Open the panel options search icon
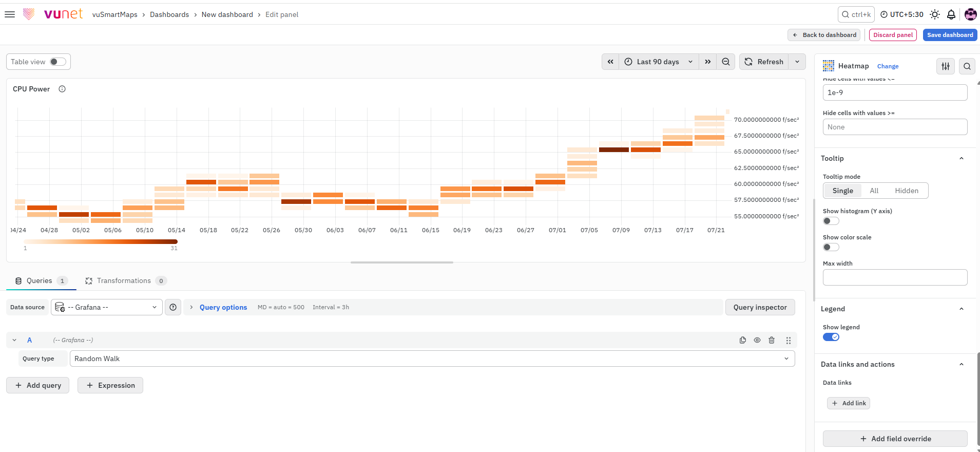Screen dimensions: 980x452 click(x=967, y=66)
